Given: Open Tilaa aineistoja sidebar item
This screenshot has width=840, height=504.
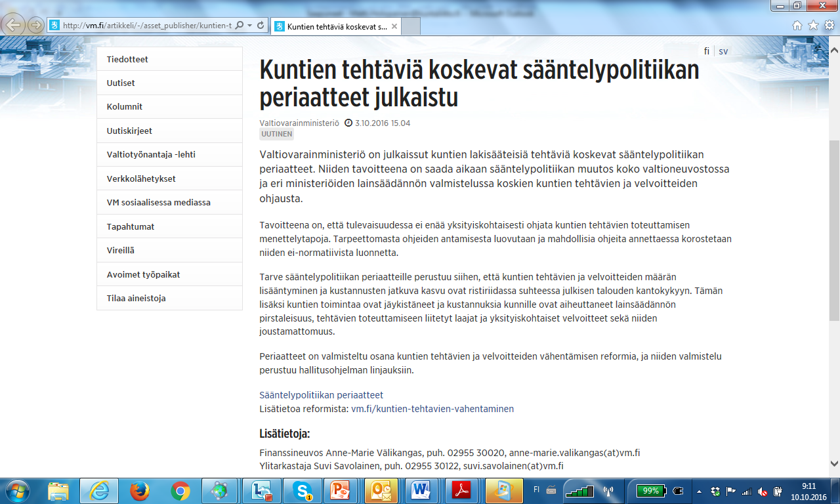Looking at the screenshot, I should (x=169, y=298).
